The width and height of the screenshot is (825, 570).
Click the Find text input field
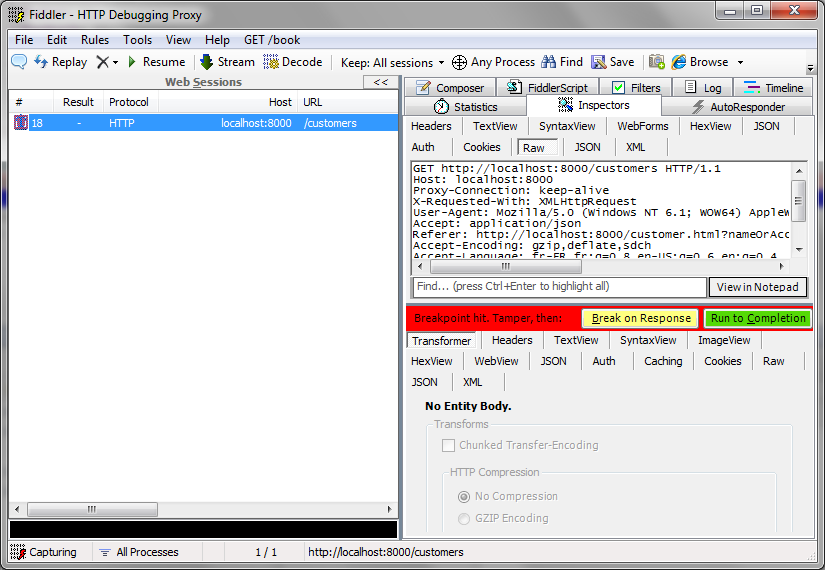(x=560, y=287)
